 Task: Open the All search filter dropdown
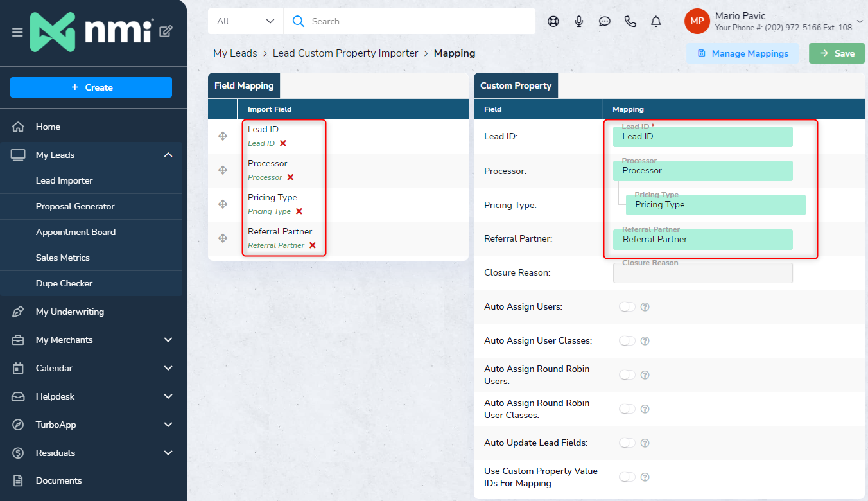(x=245, y=21)
